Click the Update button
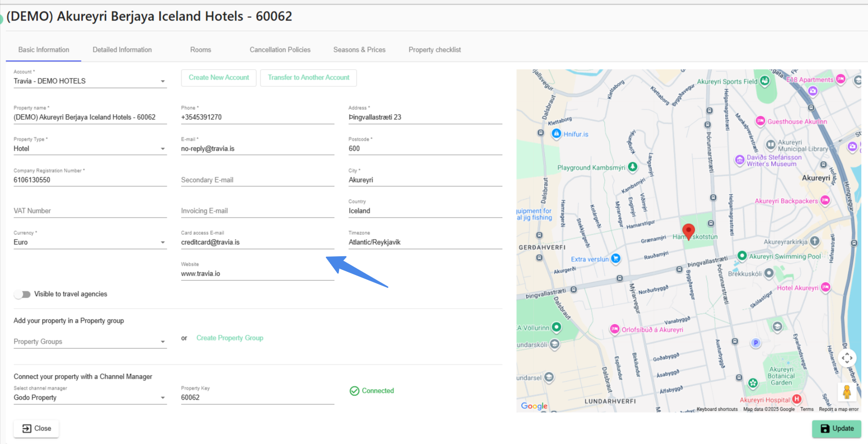This screenshot has height=444, width=868. coord(837,428)
